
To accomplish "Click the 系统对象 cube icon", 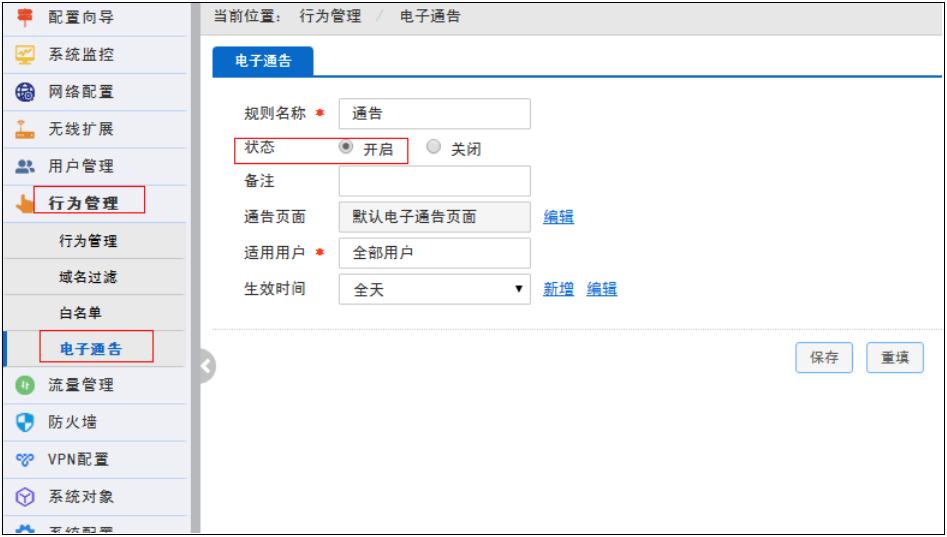I will (x=28, y=496).
